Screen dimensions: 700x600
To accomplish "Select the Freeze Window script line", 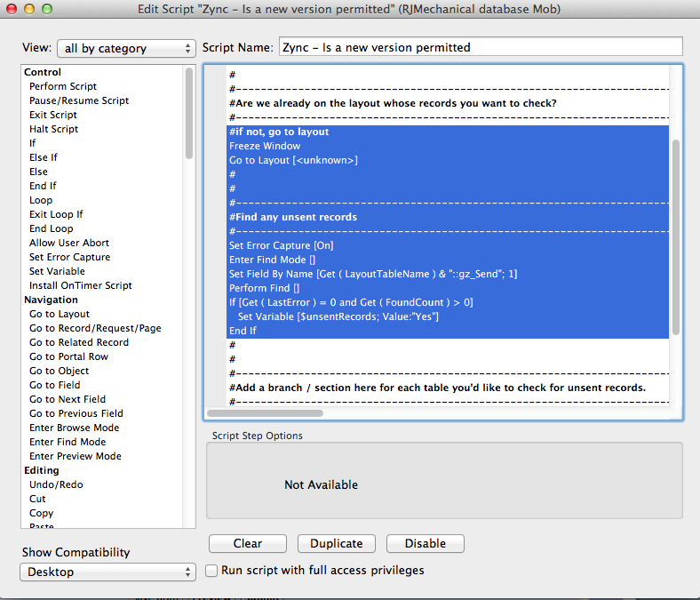I will (x=265, y=146).
